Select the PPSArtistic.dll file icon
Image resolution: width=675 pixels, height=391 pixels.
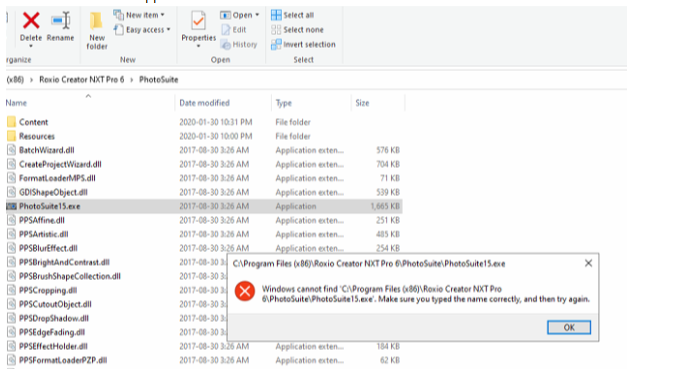[x=11, y=234]
